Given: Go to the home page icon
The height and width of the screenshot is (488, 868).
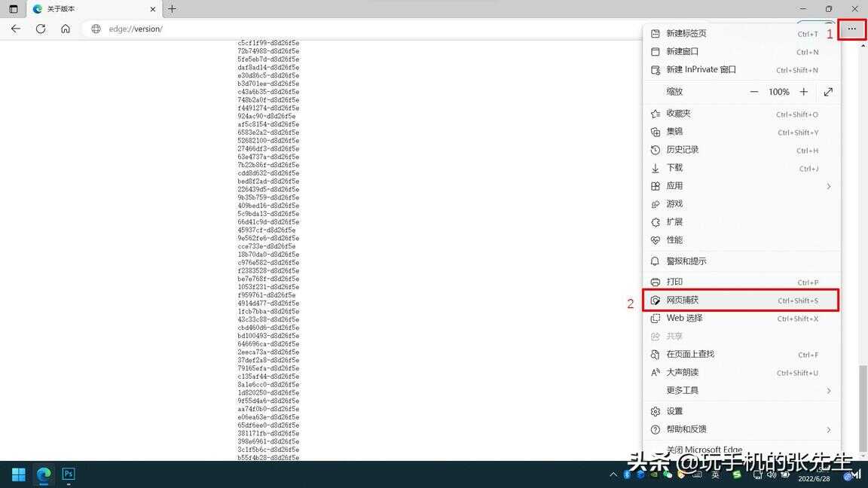Looking at the screenshot, I should coord(66,29).
